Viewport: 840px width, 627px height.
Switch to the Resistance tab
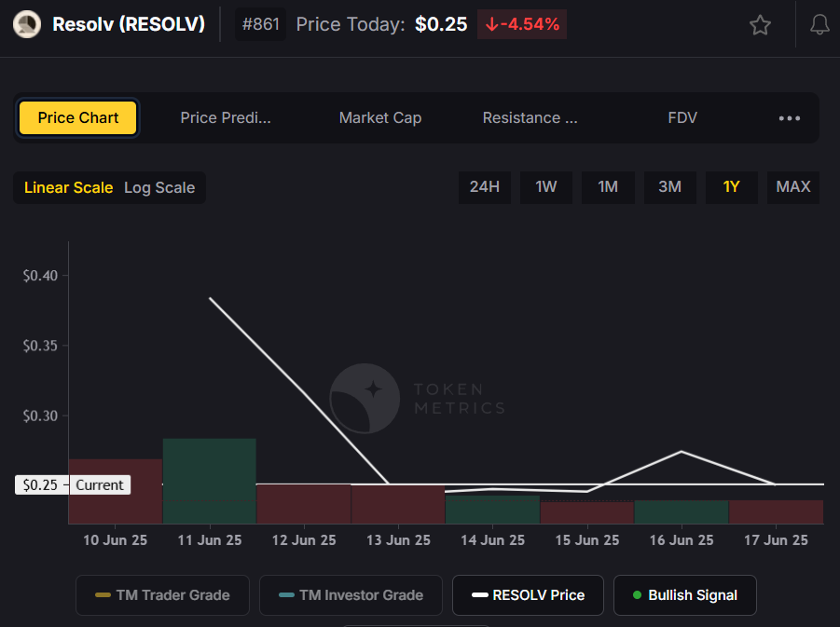point(530,117)
